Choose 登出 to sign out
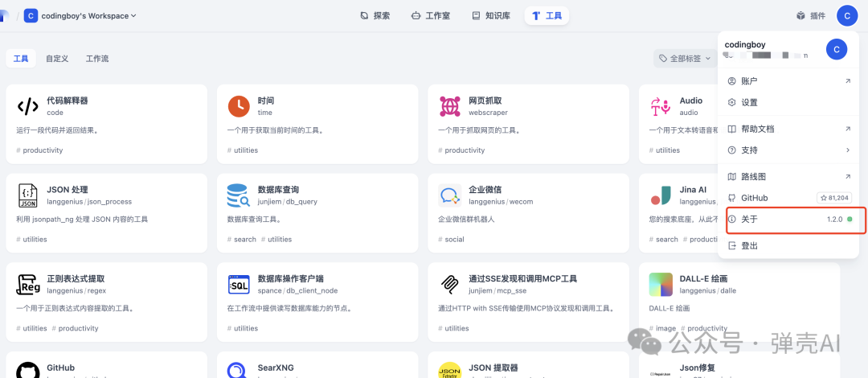The width and height of the screenshot is (868, 378). (x=789, y=245)
